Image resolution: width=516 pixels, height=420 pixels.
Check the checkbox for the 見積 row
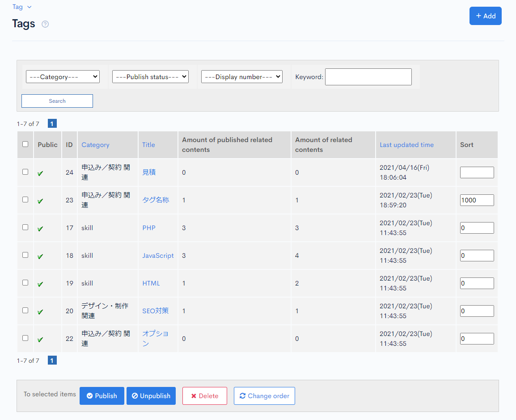coord(25,172)
